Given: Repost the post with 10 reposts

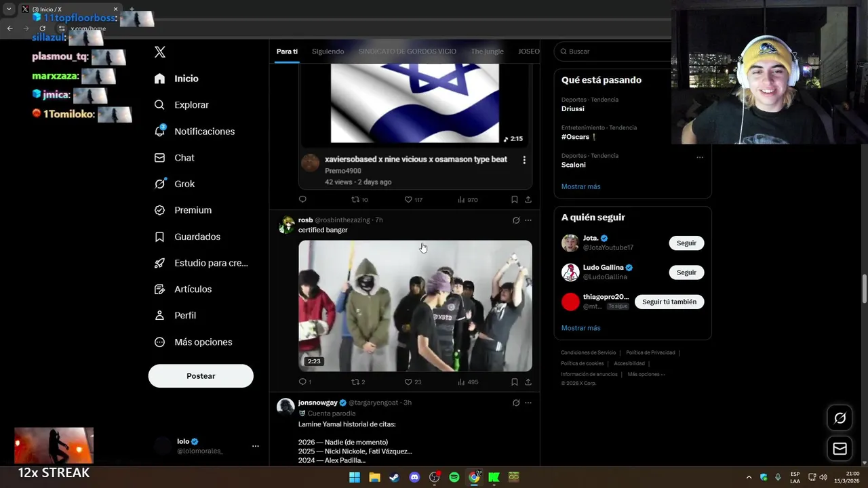Looking at the screenshot, I should click(359, 199).
